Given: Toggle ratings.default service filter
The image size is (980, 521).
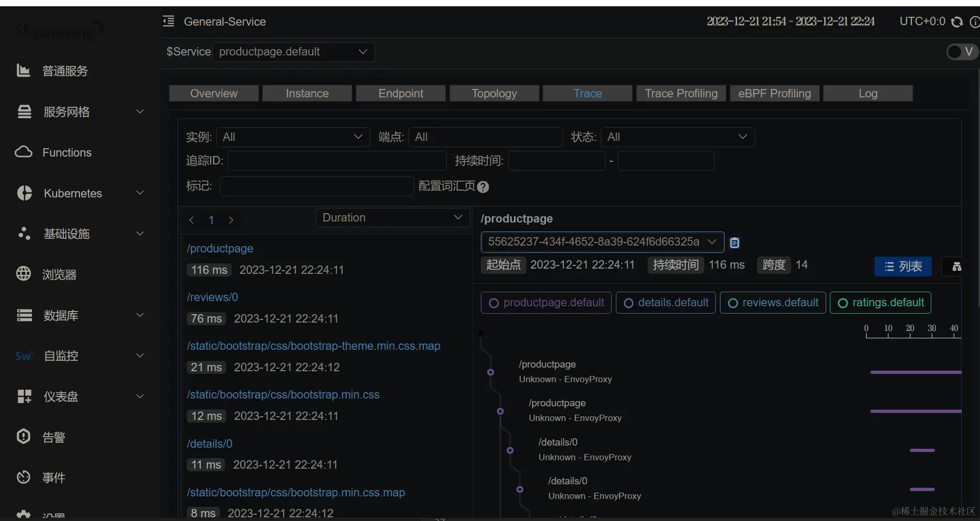Looking at the screenshot, I should click(881, 303).
